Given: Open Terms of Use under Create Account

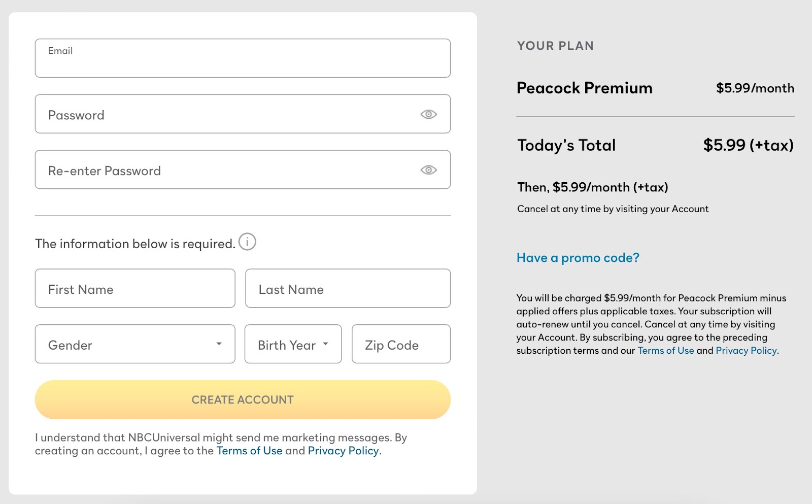Looking at the screenshot, I should pyautogui.click(x=249, y=451).
